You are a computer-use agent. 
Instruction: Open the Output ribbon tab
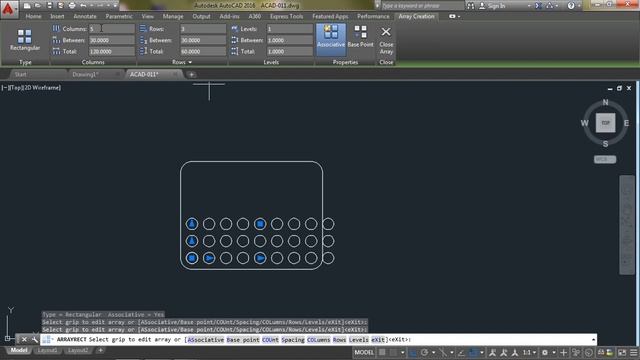click(x=201, y=16)
